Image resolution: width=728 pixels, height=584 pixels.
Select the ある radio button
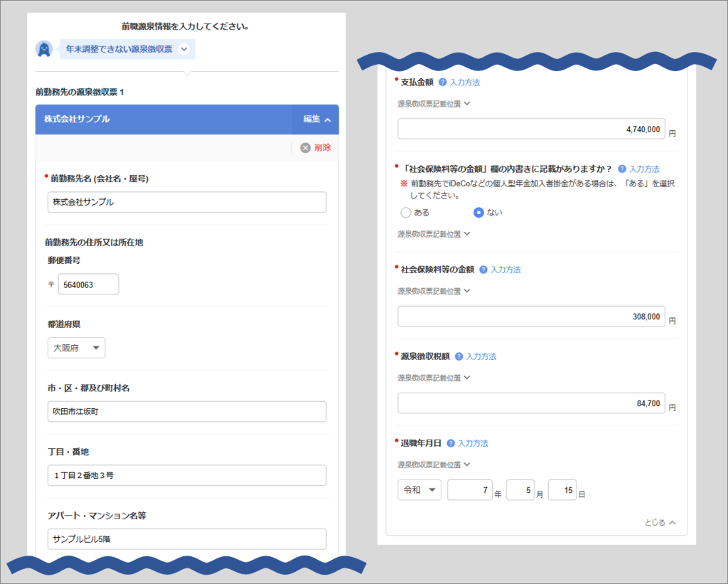tap(406, 212)
